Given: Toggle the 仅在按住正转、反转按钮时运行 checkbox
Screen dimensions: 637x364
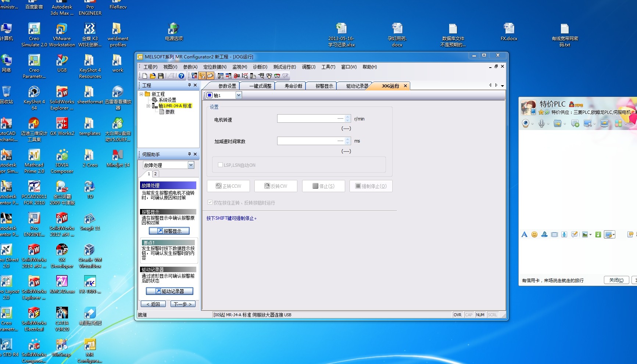Looking at the screenshot, I should coord(210,202).
